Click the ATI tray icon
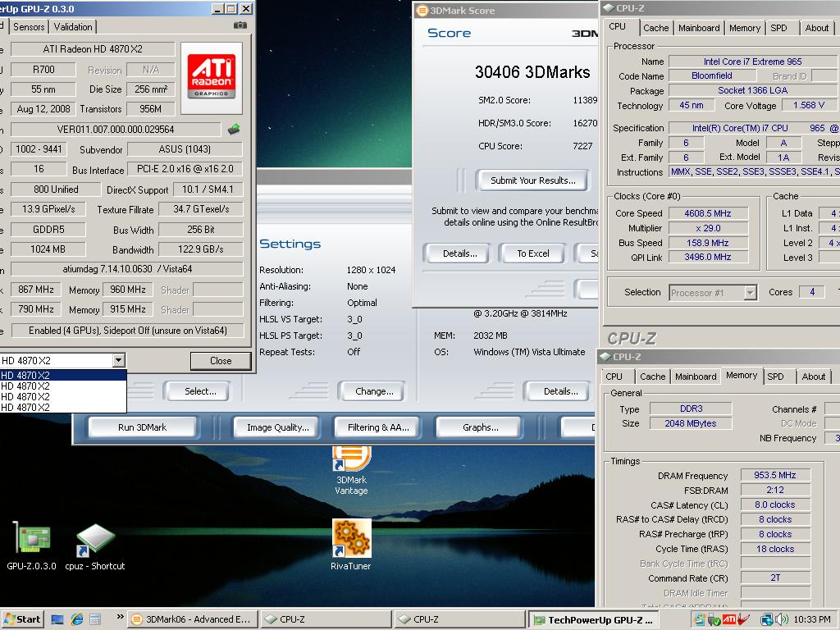Screen dimensions: 840x630 click(x=729, y=620)
